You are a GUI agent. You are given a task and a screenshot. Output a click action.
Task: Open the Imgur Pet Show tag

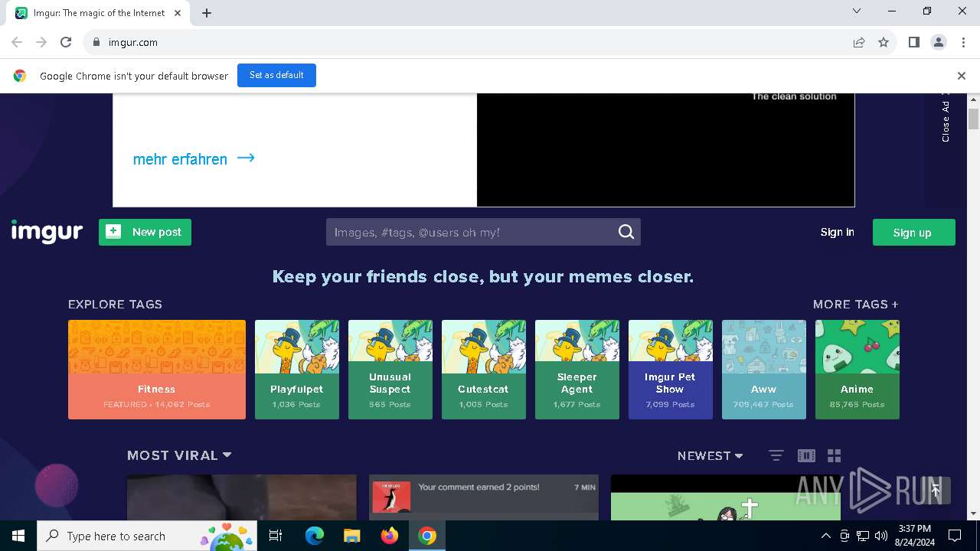click(671, 370)
